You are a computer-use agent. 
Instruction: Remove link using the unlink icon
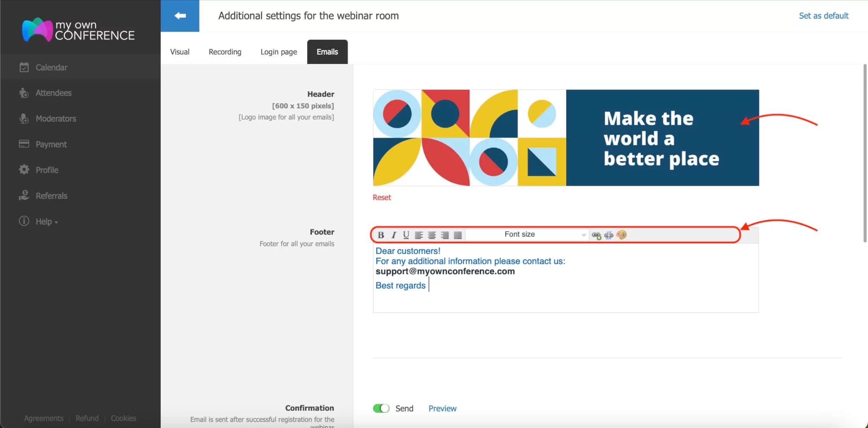pyautogui.click(x=609, y=235)
